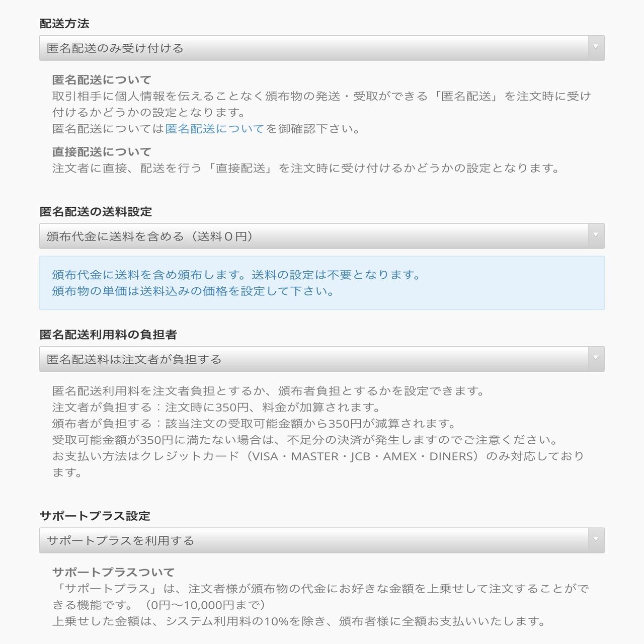Open the 匿名配送利用料の負担者 dropdown
Viewport: 644px width, 644px height.
point(321,359)
